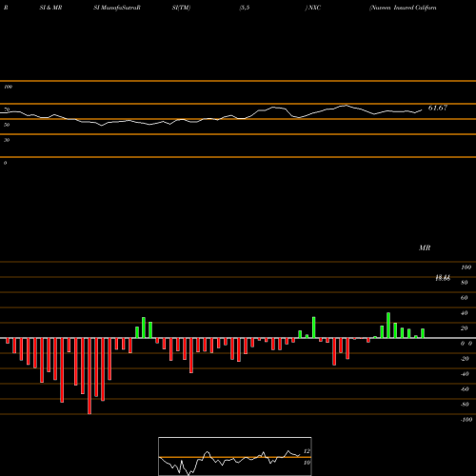Click the 'MR' panel label

(425, 248)
